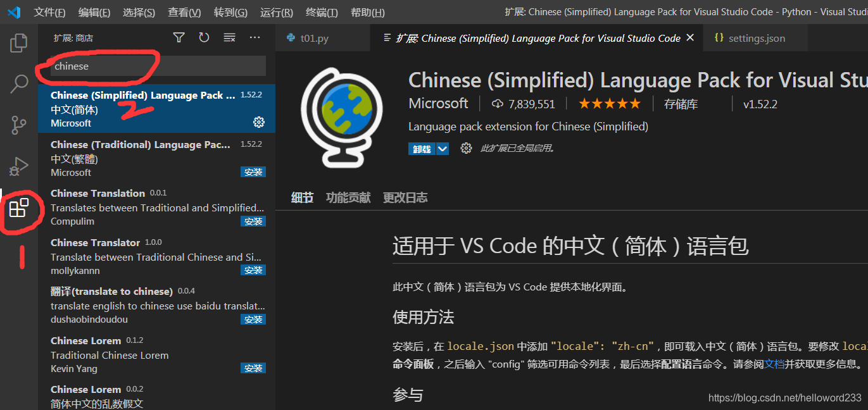The width and height of the screenshot is (868, 410).
Task: Select the 细节 details tab
Action: (x=302, y=197)
